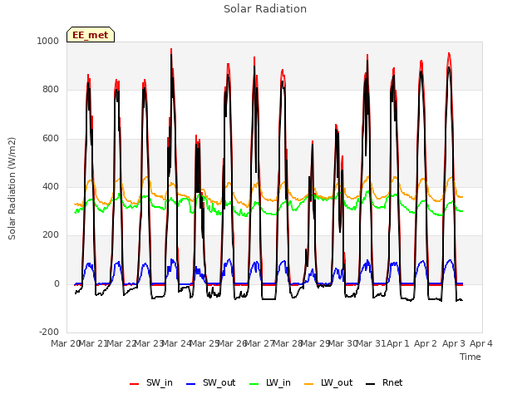The height and width of the screenshot is (399, 532).
Task: Click the Mar 20 x-axis tick label
Action: 66,343
